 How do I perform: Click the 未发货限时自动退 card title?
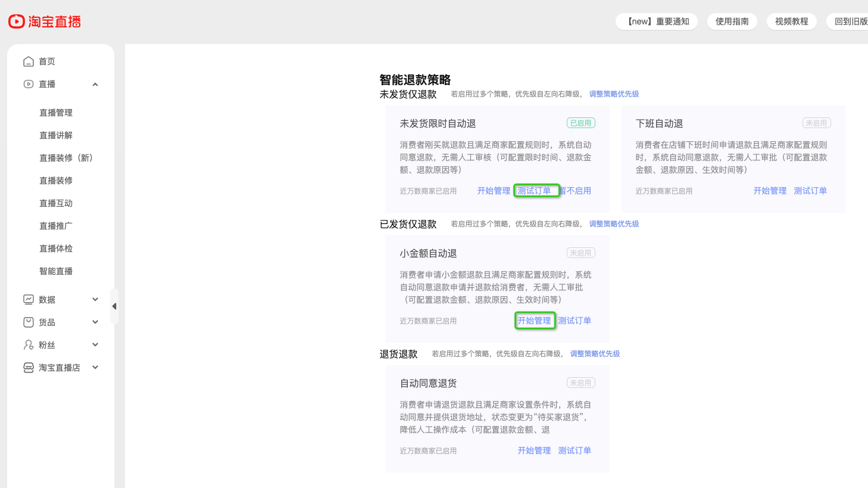(438, 123)
